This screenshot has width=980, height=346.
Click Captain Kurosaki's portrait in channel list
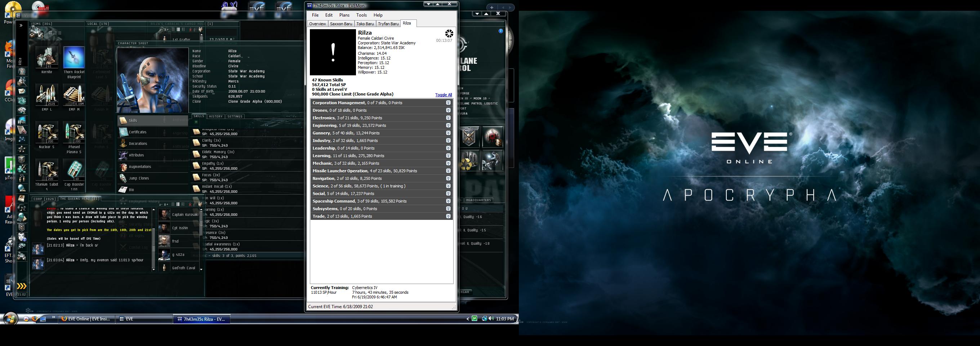164,215
